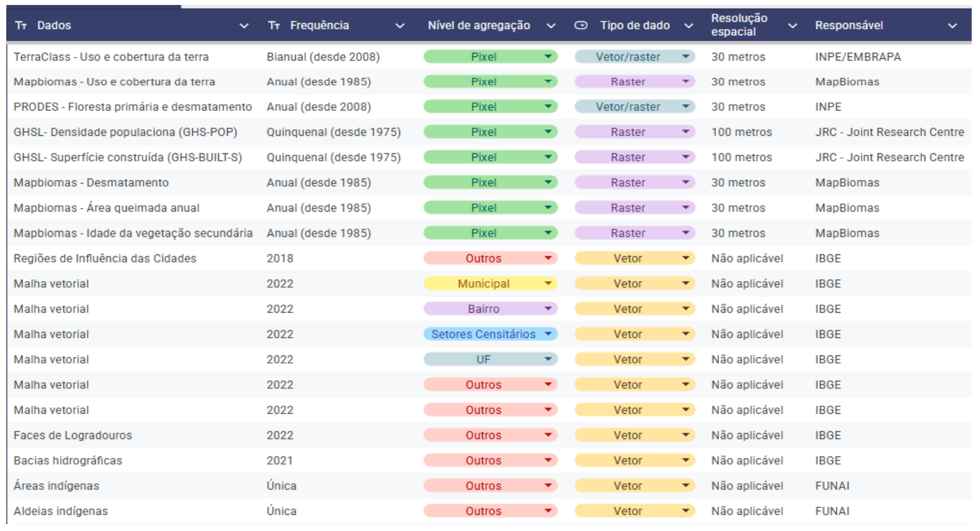Select the Faces de Logradouros cell
This screenshot has height=531, width=980.
73,435
